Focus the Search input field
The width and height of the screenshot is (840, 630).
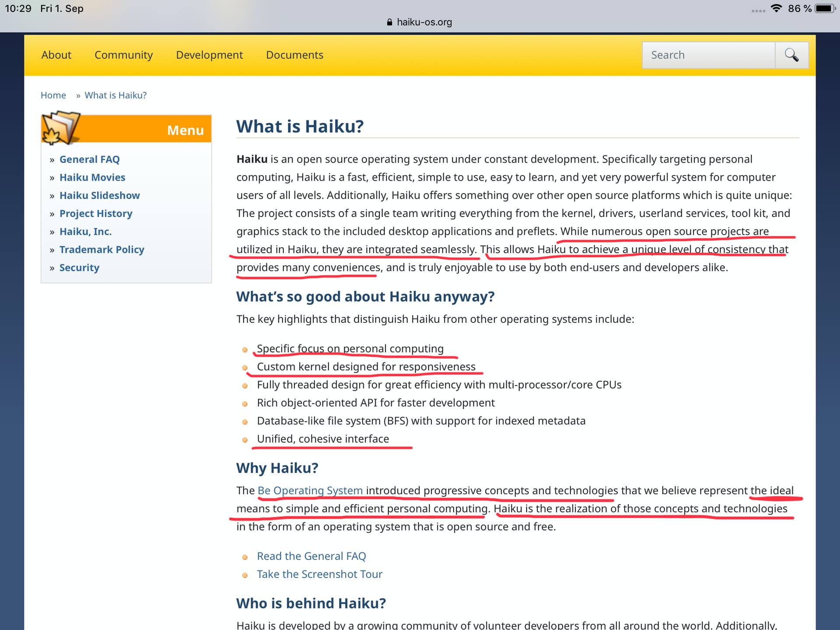(x=708, y=55)
